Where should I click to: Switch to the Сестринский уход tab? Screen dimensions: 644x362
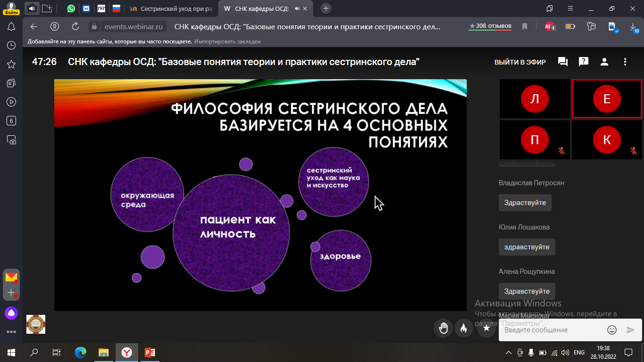tap(172, 8)
